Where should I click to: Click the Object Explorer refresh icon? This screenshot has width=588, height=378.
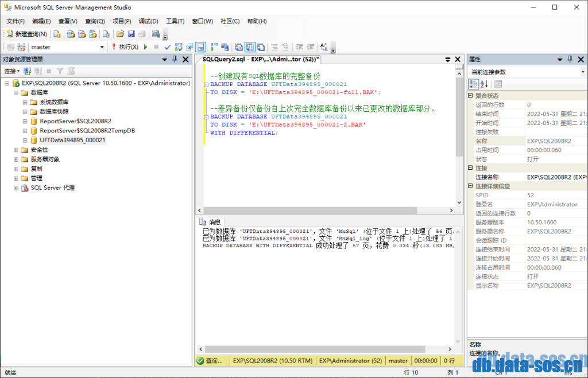71,71
